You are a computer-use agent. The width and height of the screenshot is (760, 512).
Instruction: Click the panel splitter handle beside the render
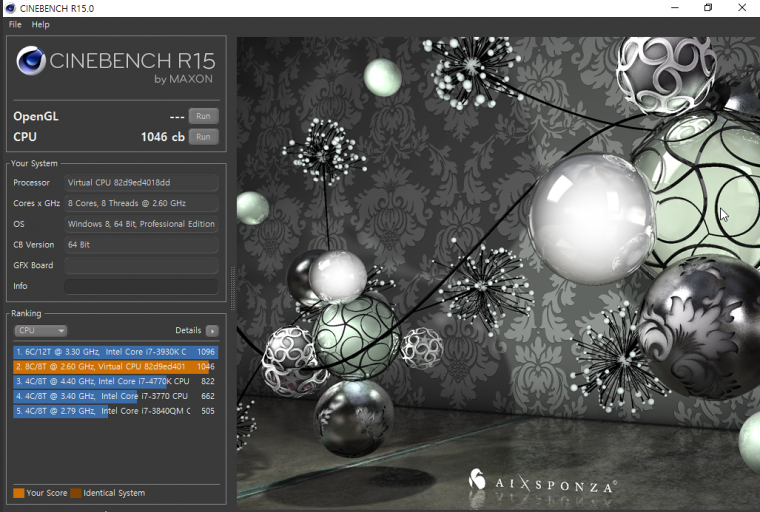[x=232, y=288]
